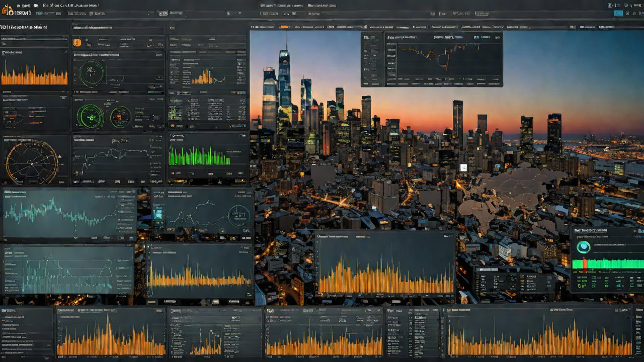Click the small orange histogram in the top data table panel
The height and width of the screenshot is (362, 644).
pos(203,77)
